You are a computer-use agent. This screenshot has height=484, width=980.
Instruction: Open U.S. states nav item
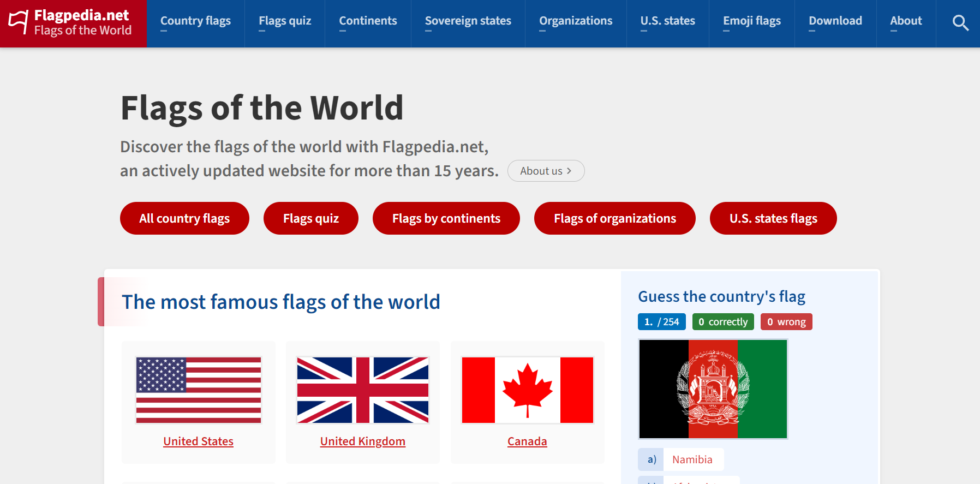667,21
